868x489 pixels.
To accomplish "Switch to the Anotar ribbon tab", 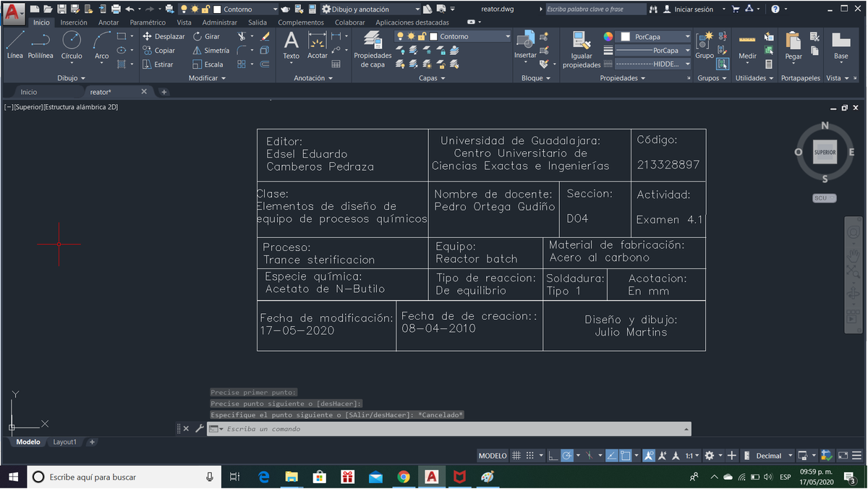I will (109, 22).
